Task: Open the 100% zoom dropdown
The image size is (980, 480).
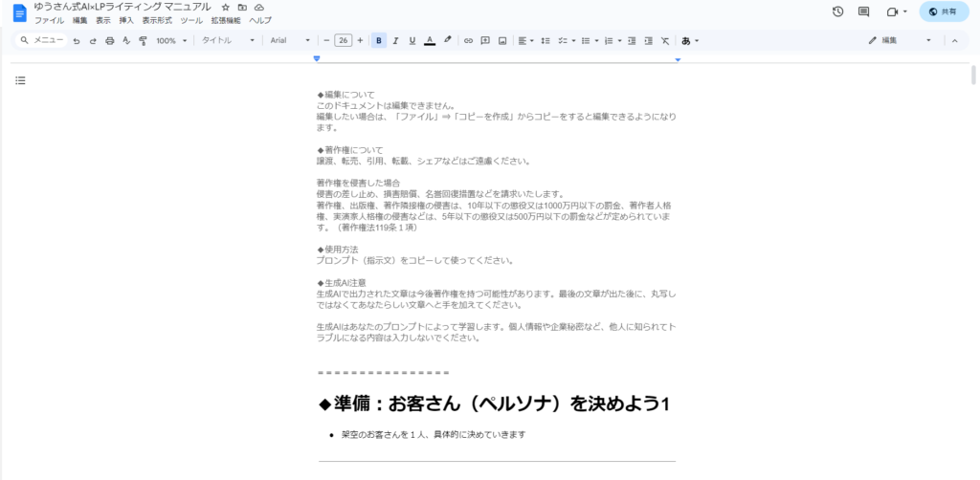Action: pyautogui.click(x=171, y=41)
